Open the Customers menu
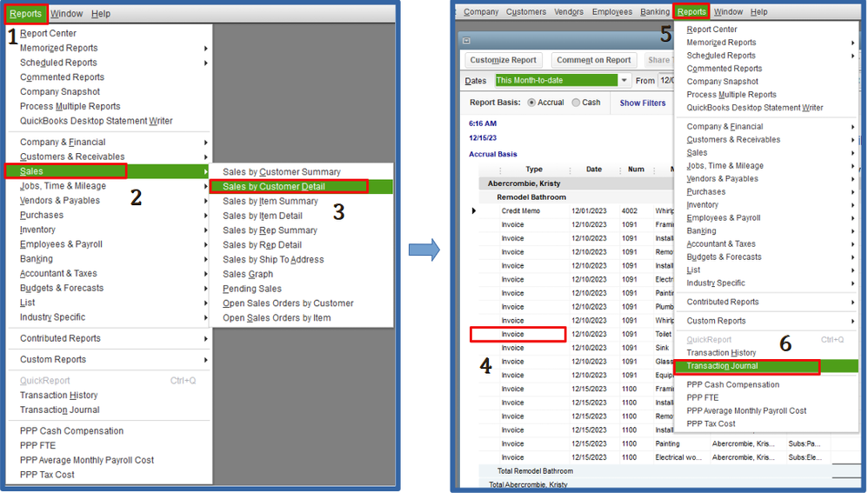 [526, 11]
